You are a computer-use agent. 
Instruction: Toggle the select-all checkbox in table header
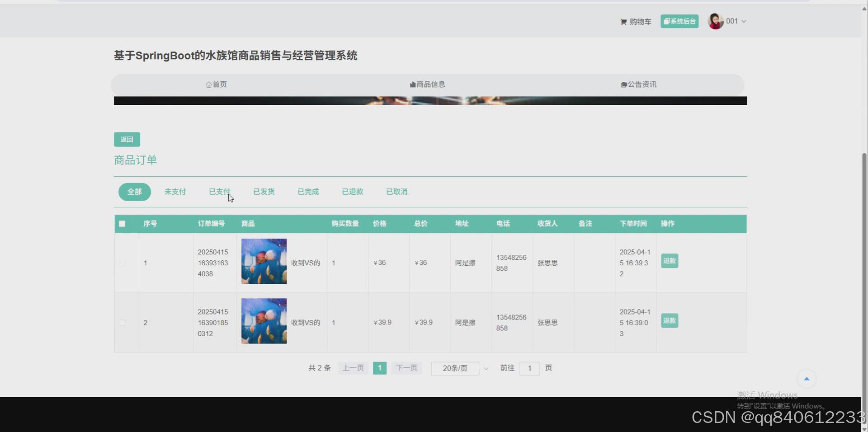click(122, 224)
